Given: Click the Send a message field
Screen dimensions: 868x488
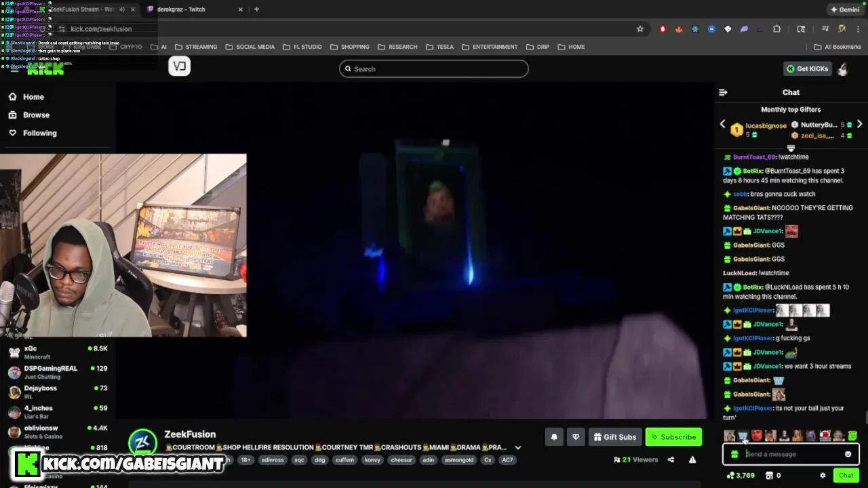Looking at the screenshot, I should tap(791, 454).
